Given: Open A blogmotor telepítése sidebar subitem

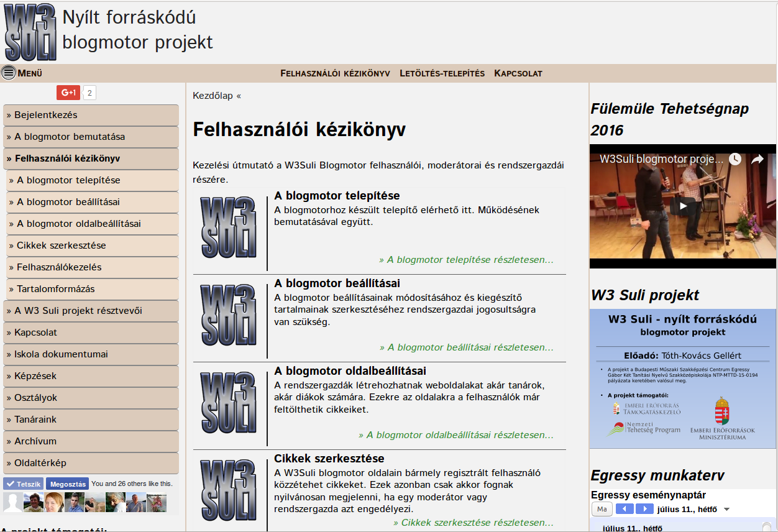Looking at the screenshot, I should [93, 180].
